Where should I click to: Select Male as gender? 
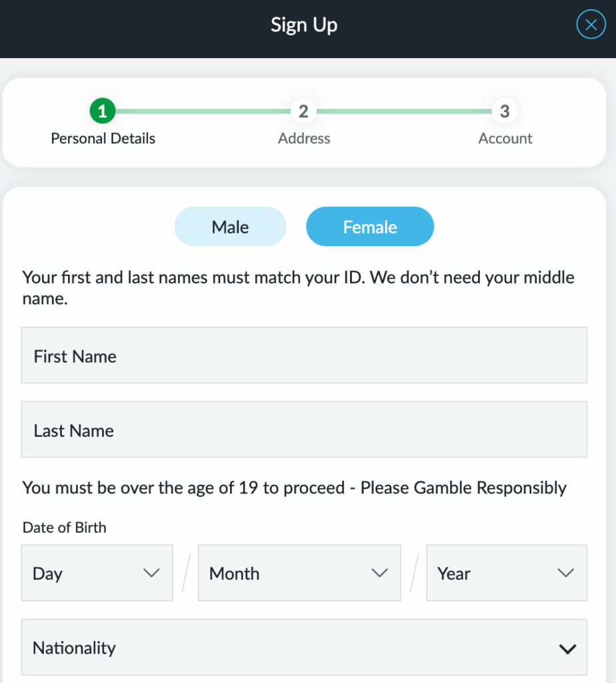230,226
